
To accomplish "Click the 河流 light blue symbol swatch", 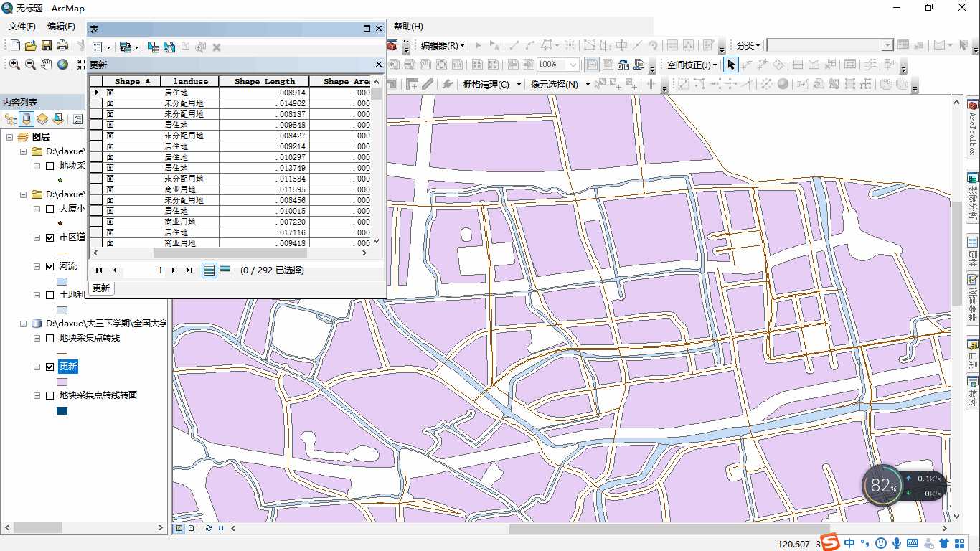I will tap(62, 281).
